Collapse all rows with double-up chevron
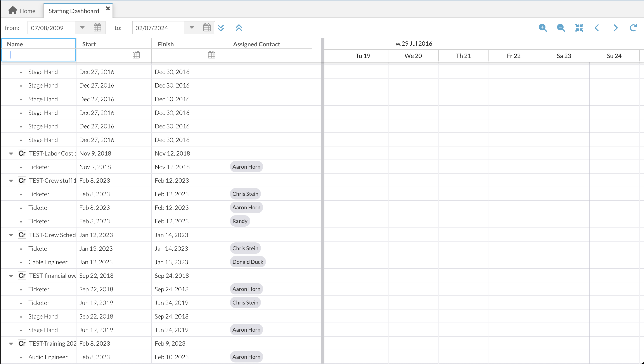Viewport: 644px width, 364px height. pyautogui.click(x=239, y=28)
